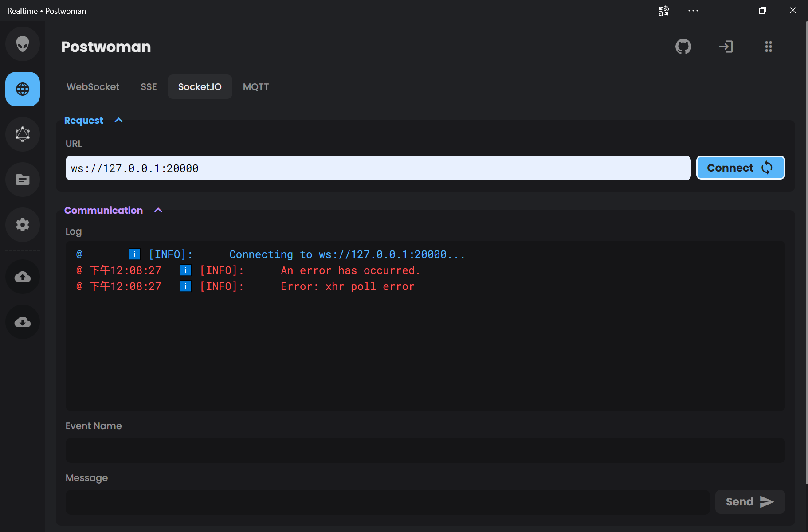The height and width of the screenshot is (532, 808).
Task: Focus the Event Name input field
Action: coord(425,450)
